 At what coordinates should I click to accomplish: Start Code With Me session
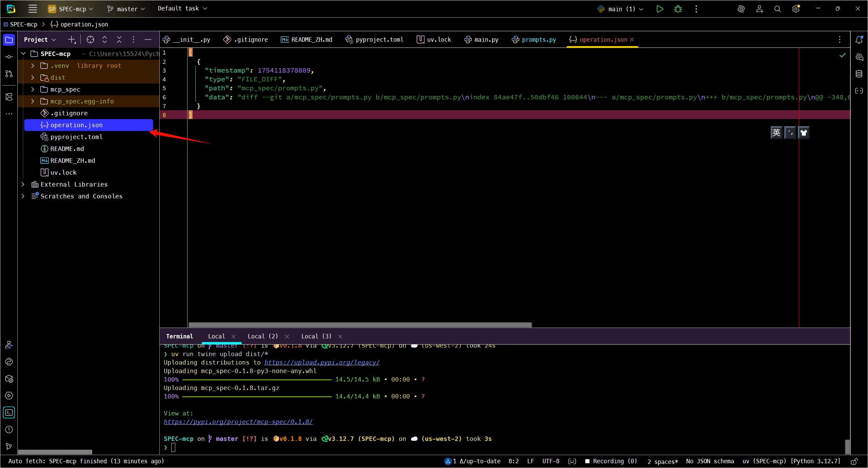coord(759,9)
